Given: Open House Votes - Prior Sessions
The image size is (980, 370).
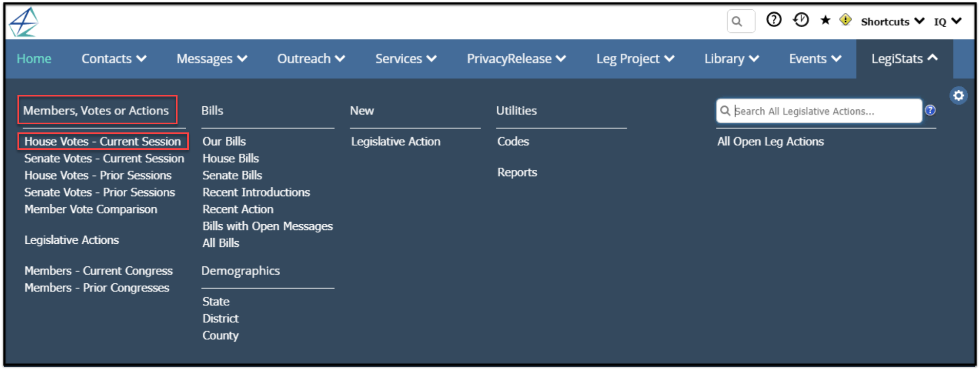Looking at the screenshot, I should (x=98, y=175).
